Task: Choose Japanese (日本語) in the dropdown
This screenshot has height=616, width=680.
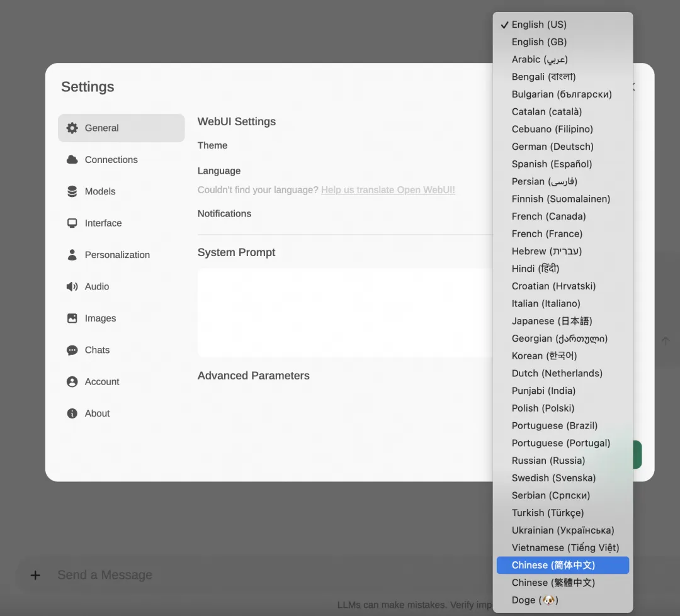Action: (x=562, y=321)
